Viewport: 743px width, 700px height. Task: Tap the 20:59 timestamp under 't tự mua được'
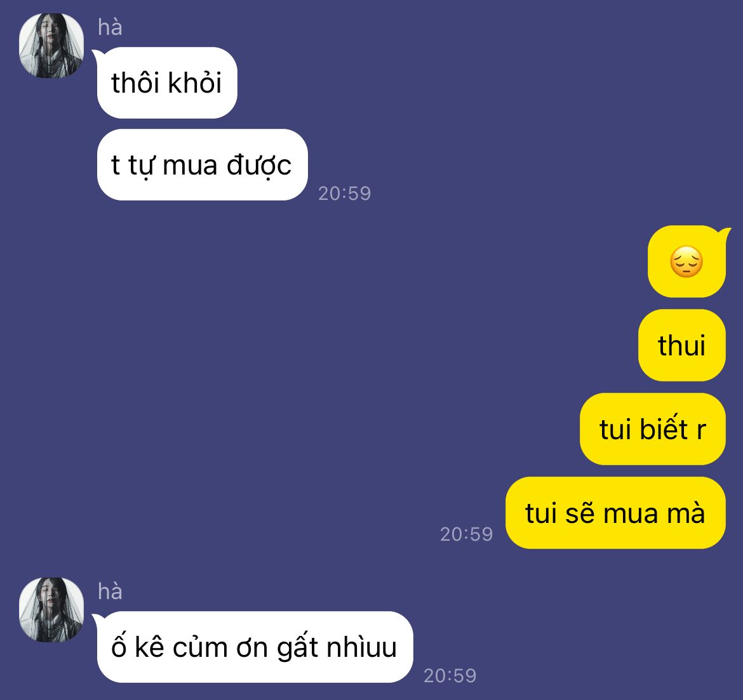pos(344,193)
